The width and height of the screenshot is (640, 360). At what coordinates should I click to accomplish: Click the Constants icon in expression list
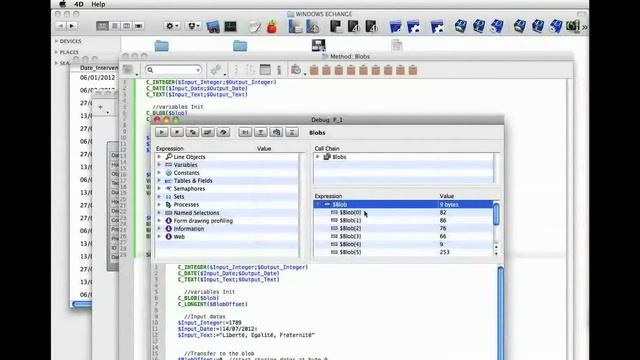tap(168, 173)
